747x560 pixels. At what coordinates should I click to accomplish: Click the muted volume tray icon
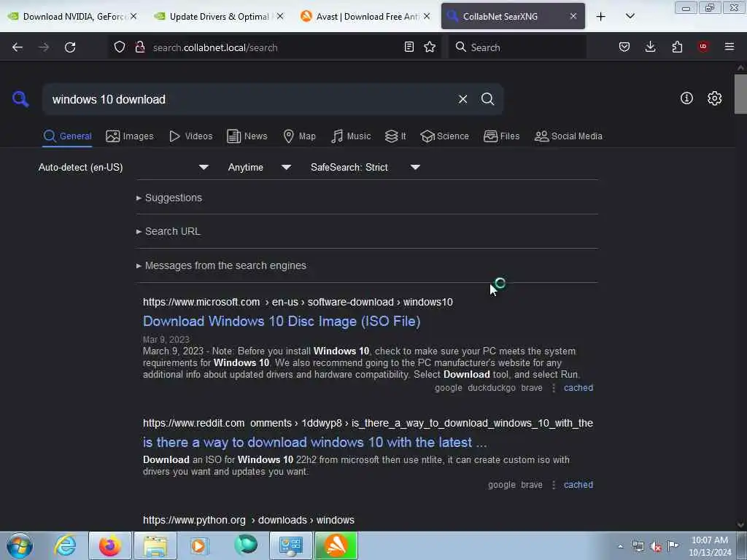coord(656,547)
